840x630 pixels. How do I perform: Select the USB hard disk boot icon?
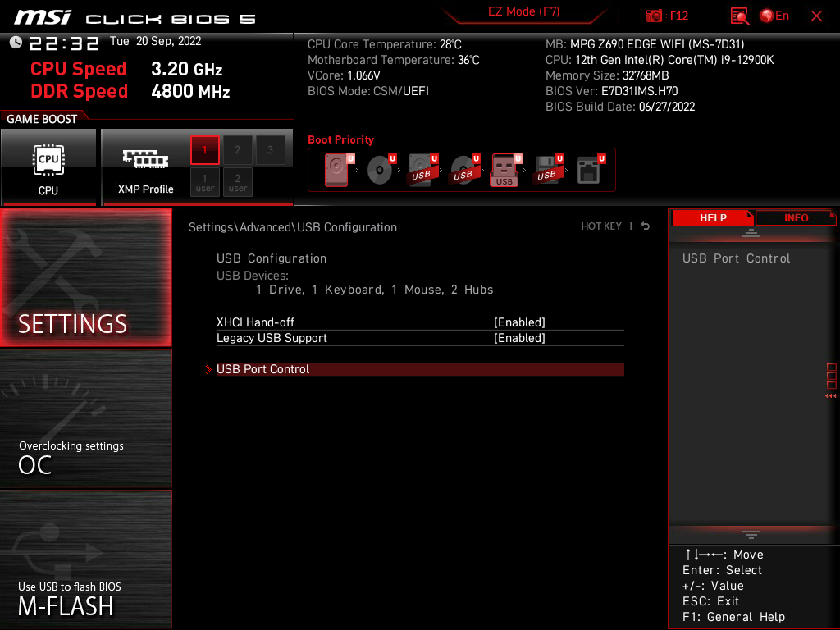422,170
